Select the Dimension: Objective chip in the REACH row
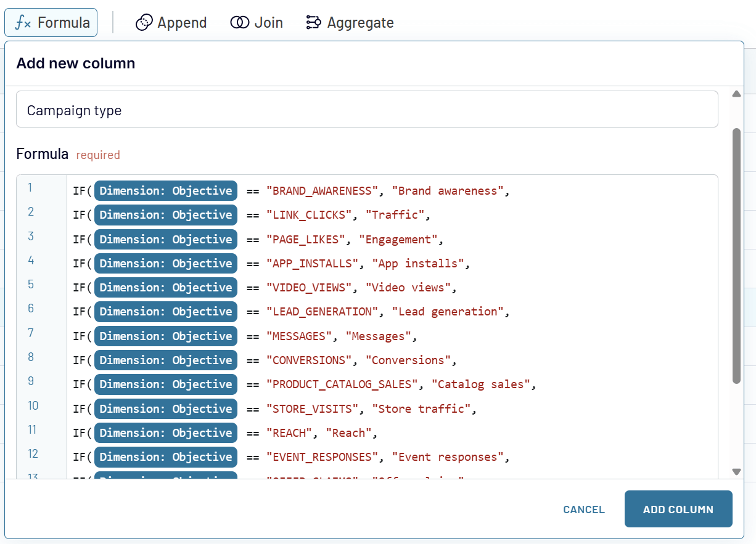The height and width of the screenshot is (544, 756). coord(165,432)
